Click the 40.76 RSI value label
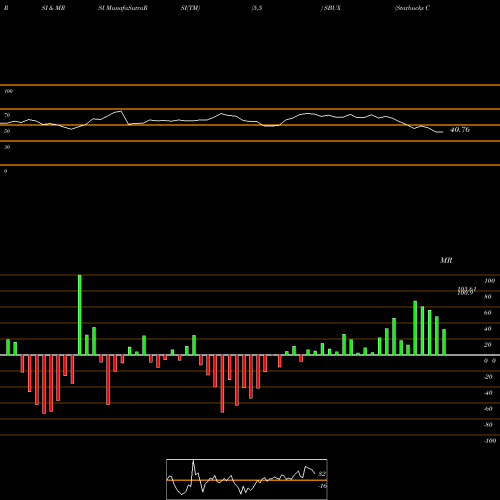 pos(460,130)
